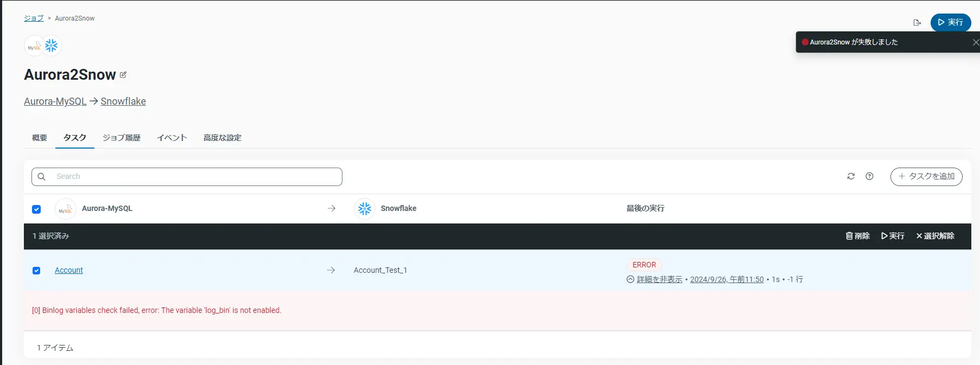Dismiss the Aurora2Snow failed notification

(x=975, y=42)
